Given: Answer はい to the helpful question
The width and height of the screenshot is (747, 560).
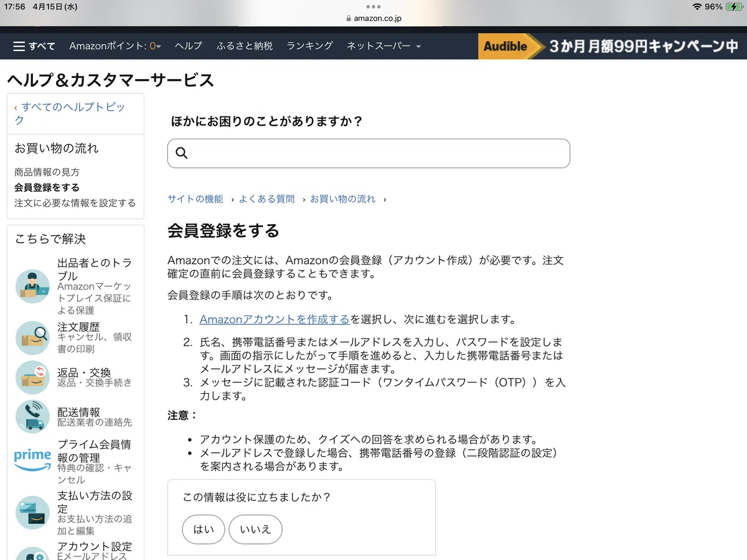Looking at the screenshot, I should [x=203, y=530].
